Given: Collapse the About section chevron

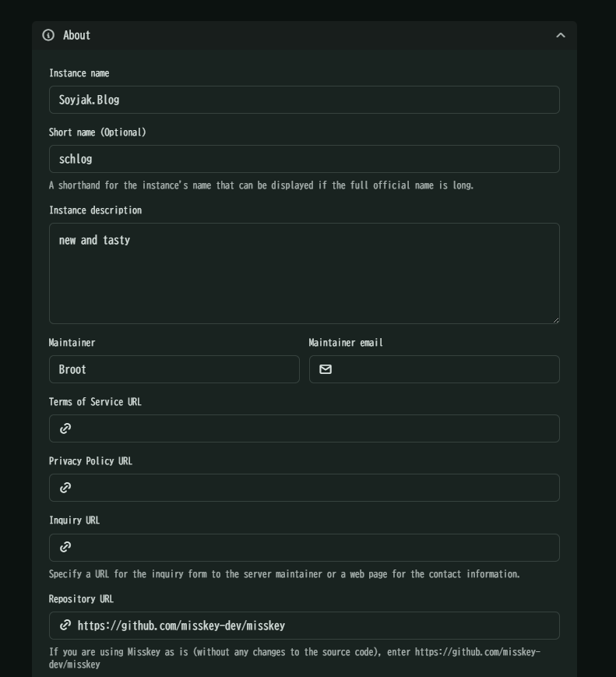Looking at the screenshot, I should pyautogui.click(x=560, y=35).
